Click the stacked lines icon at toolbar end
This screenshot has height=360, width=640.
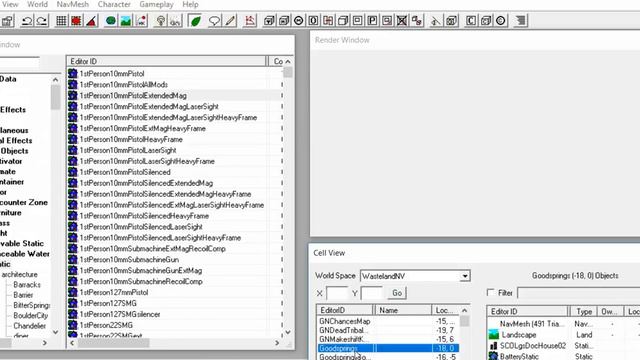point(521,20)
